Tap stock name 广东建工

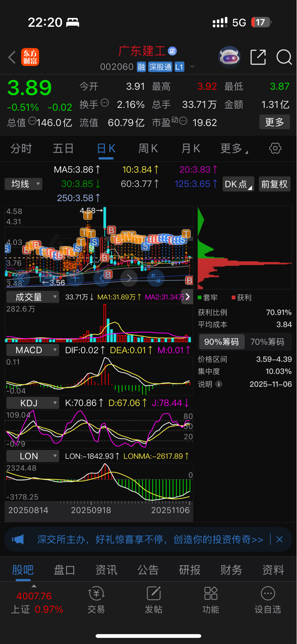point(142,51)
